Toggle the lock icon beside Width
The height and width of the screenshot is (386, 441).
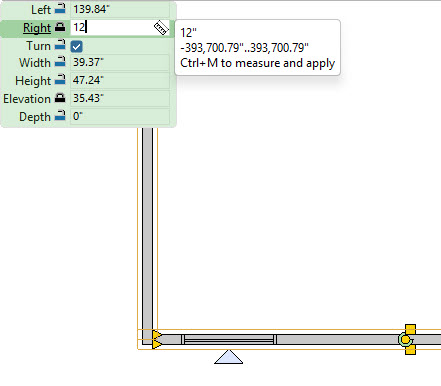(x=60, y=61)
